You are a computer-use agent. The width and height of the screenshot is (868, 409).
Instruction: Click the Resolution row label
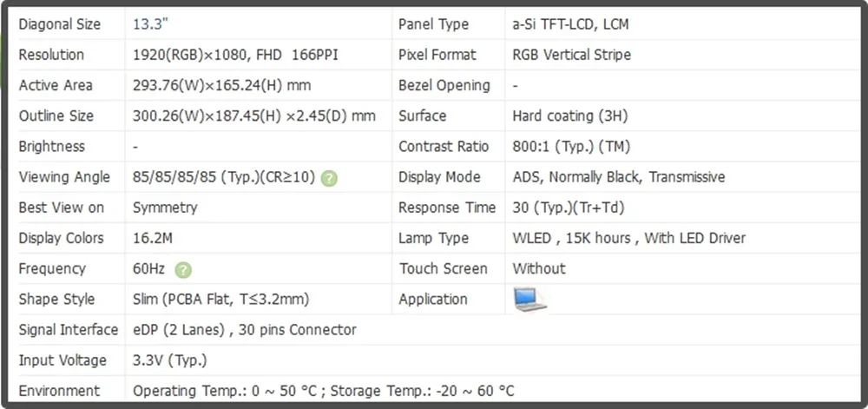(x=51, y=55)
